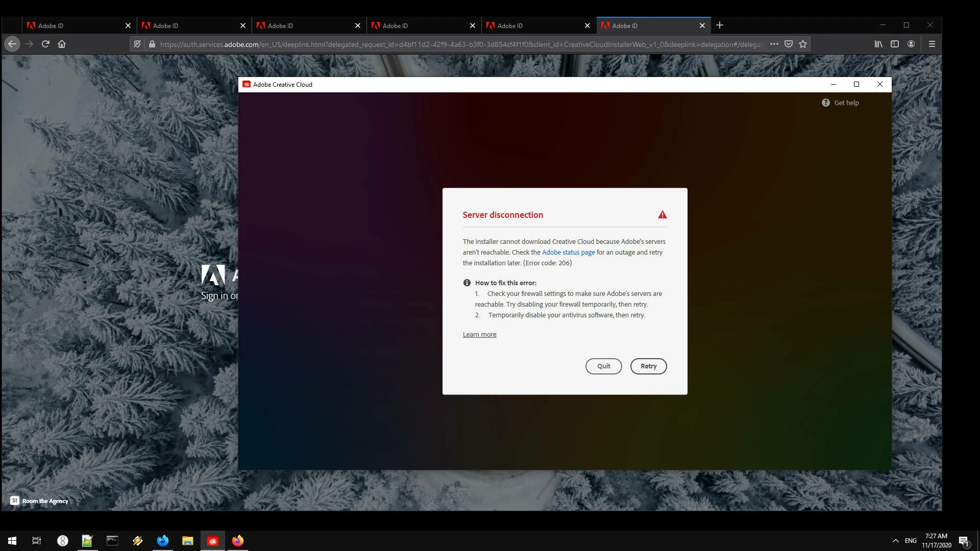Open page actions three-dot menu
Image resolution: width=980 pixels, height=551 pixels.
click(x=774, y=44)
